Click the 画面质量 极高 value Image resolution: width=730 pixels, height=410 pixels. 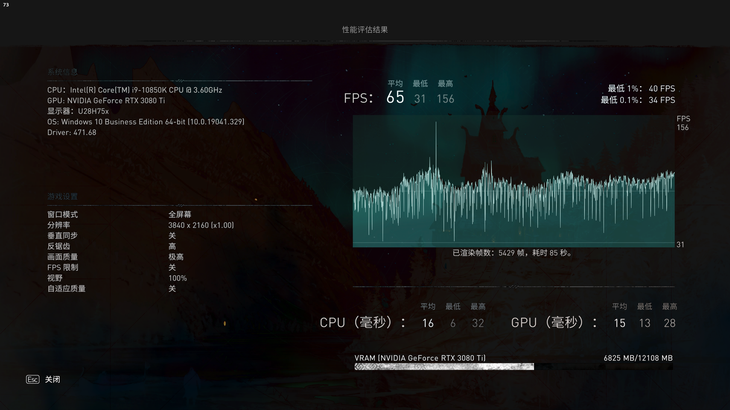[173, 257]
